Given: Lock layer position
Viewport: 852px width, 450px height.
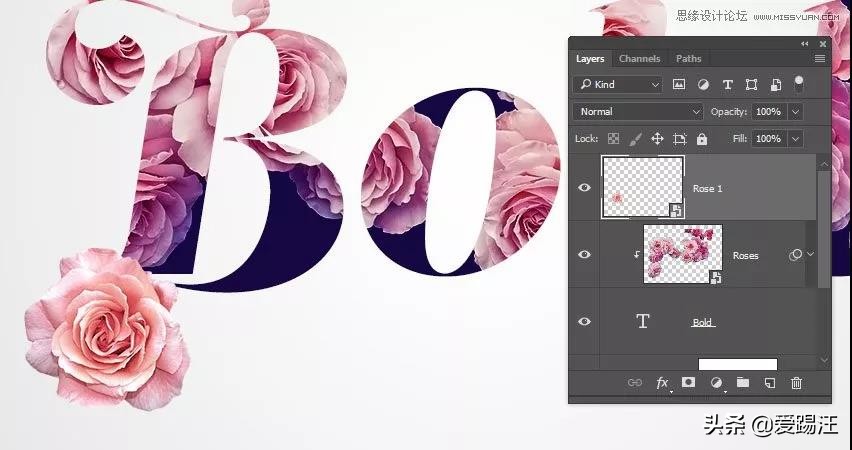Looking at the screenshot, I should click(657, 139).
